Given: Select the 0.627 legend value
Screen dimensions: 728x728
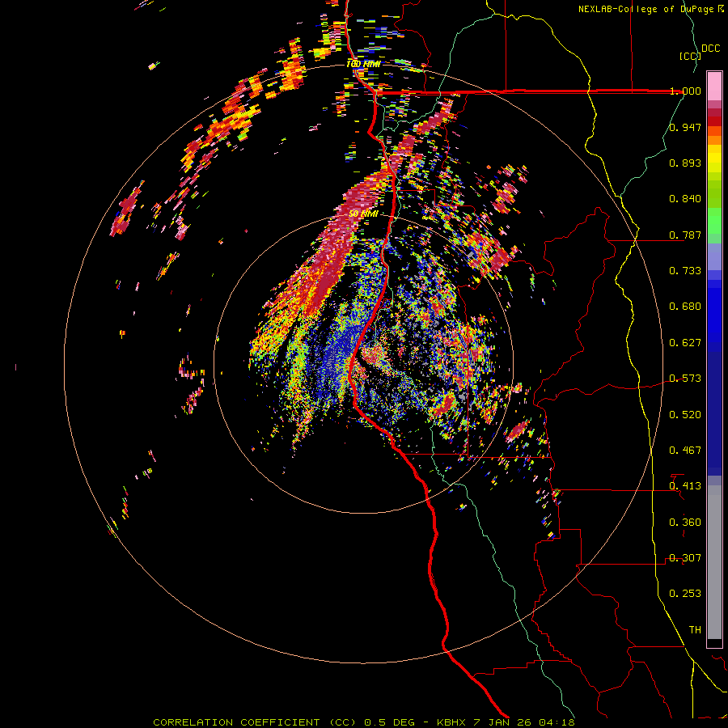Looking at the screenshot, I should click(685, 343).
